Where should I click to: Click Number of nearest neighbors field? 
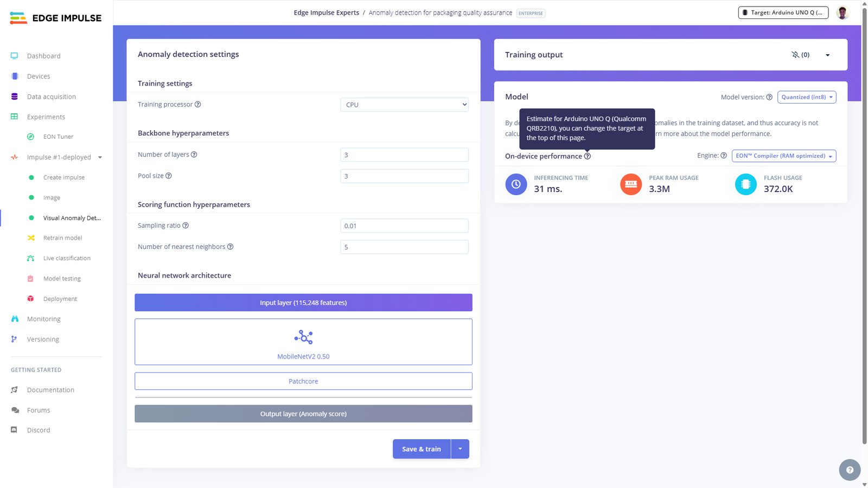(x=404, y=247)
